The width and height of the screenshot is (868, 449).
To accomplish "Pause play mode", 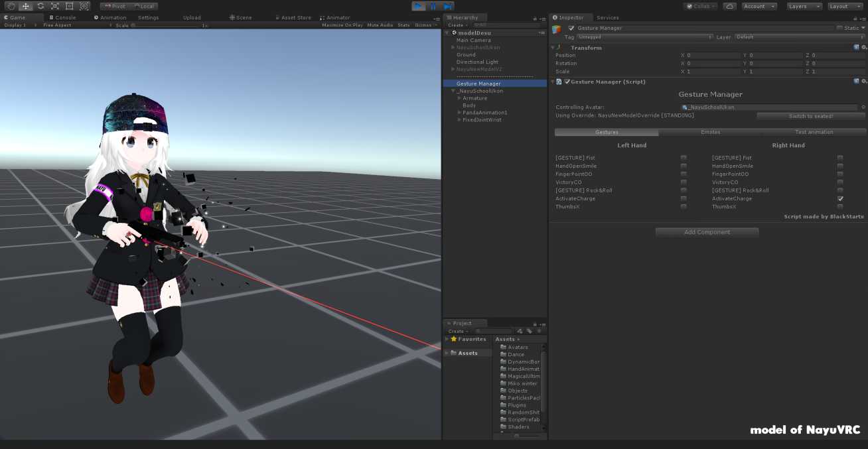I will tap(433, 6).
